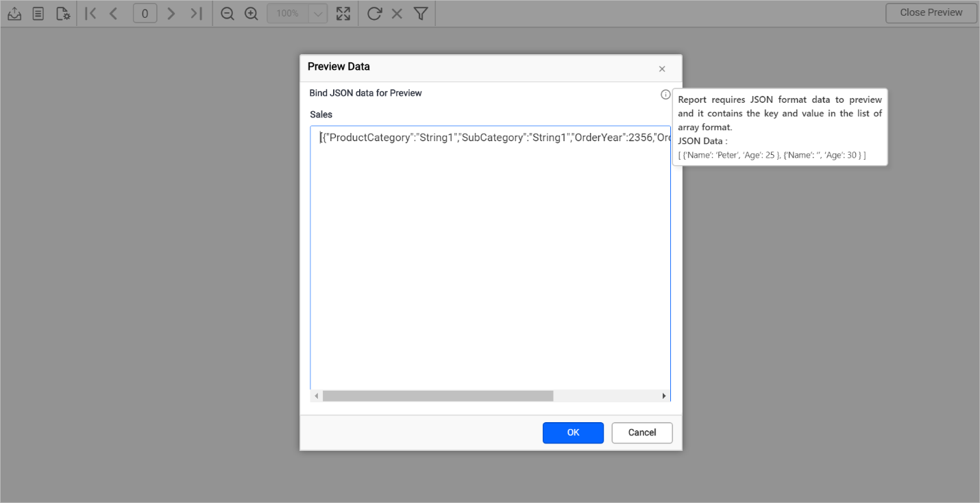The width and height of the screenshot is (980, 503).
Task: Open the zoom percentage dropdown
Action: pyautogui.click(x=317, y=13)
